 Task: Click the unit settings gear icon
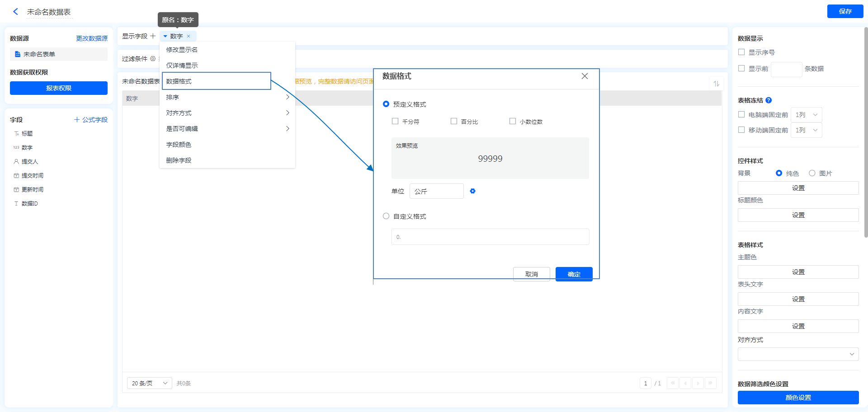tap(472, 191)
